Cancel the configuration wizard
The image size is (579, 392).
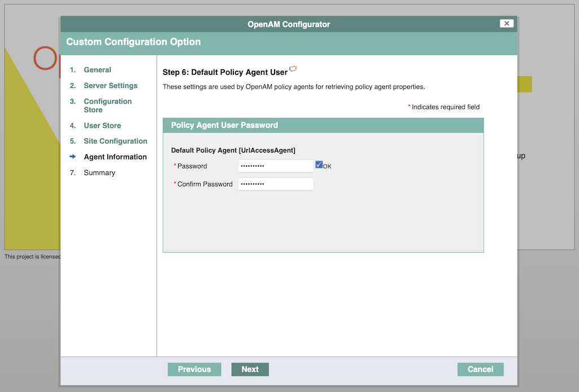tap(480, 369)
